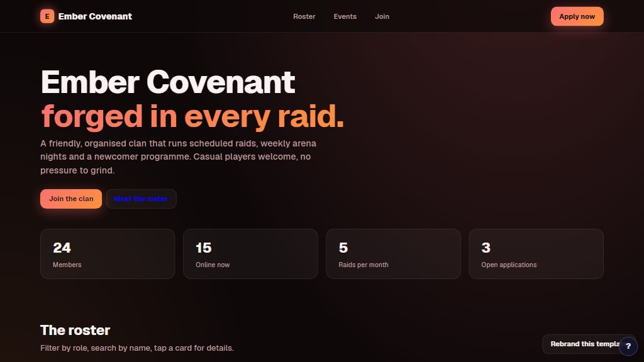Go to the Roster nav link

(x=304, y=16)
